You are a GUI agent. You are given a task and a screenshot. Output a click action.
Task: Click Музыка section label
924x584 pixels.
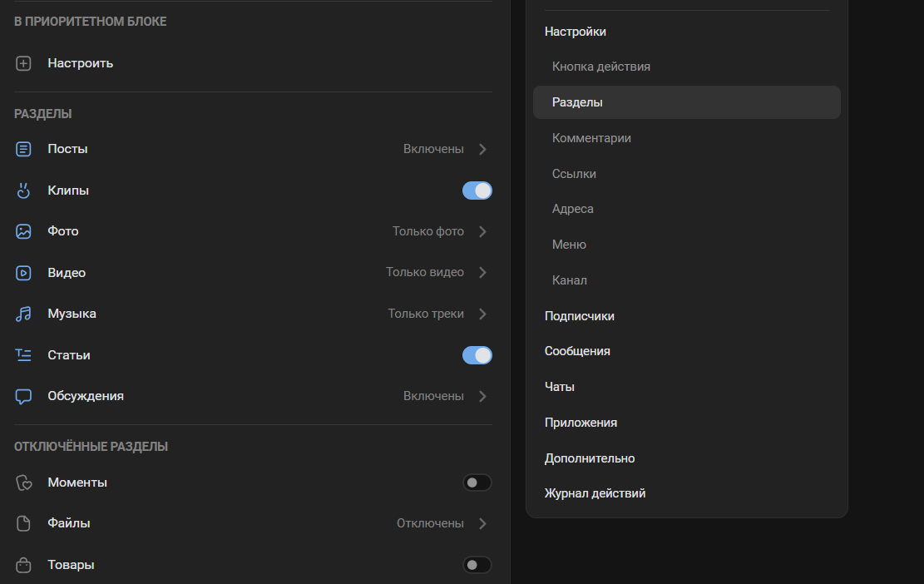(72, 314)
